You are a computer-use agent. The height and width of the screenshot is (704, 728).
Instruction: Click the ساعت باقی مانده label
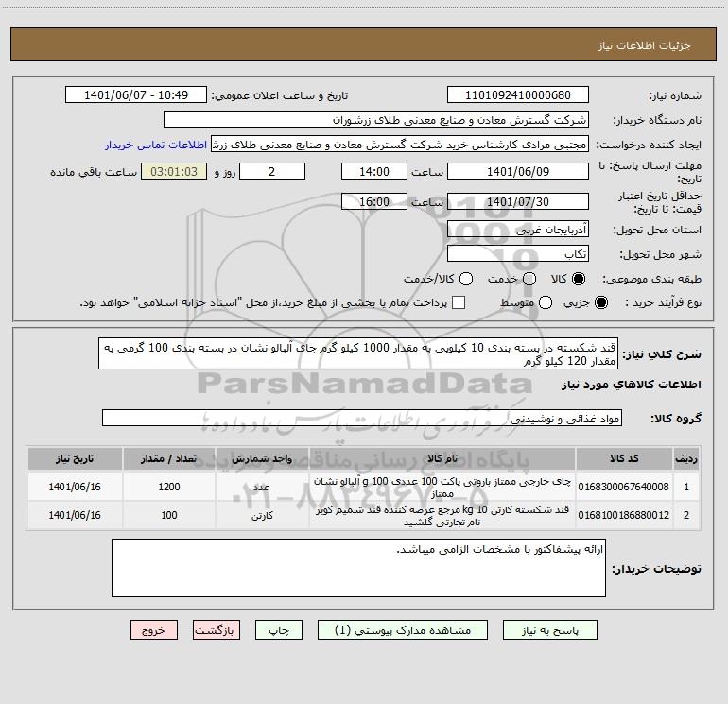click(x=94, y=172)
